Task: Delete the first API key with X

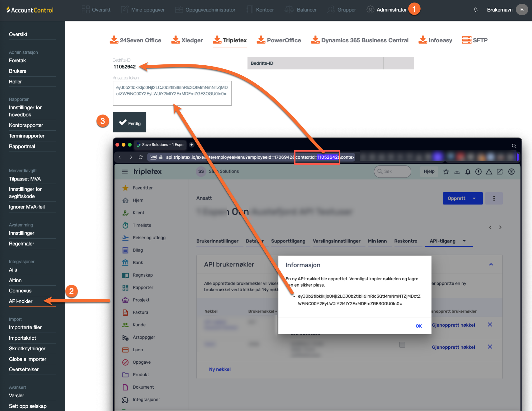Action: (490, 325)
